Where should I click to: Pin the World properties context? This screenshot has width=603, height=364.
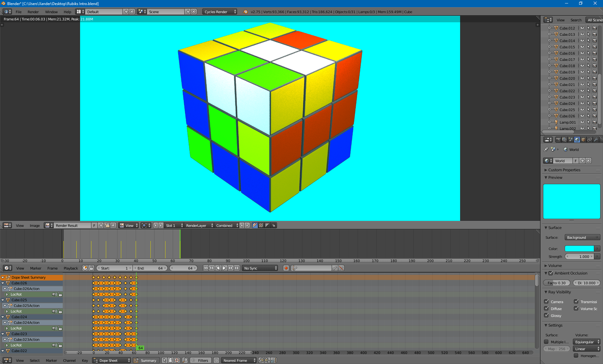[x=546, y=150]
